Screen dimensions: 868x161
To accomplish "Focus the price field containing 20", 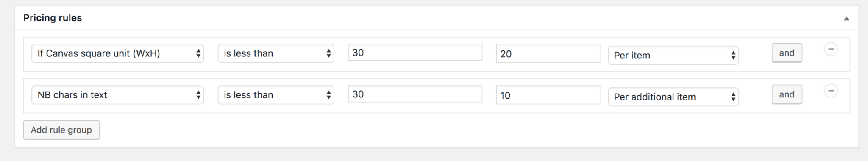I will pyautogui.click(x=548, y=53).
